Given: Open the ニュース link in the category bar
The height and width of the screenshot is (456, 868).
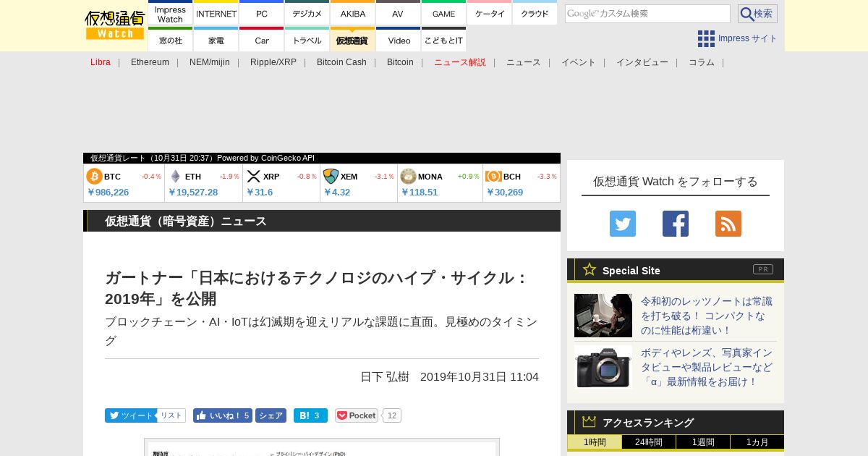Looking at the screenshot, I should point(524,62).
